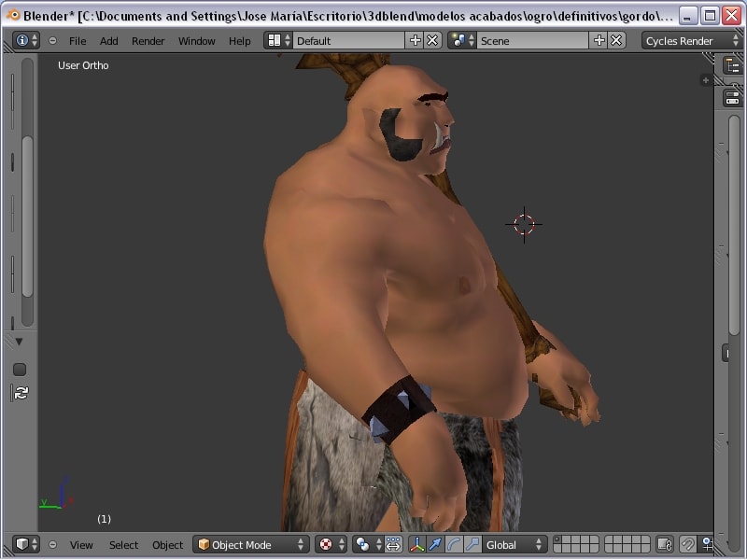
Task: Collapse the 3D view header menus toggle
Action: (x=53, y=544)
